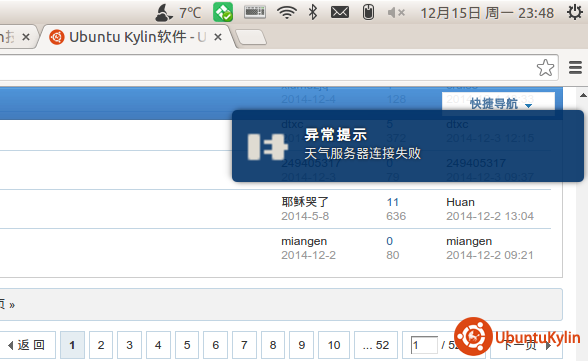Open the weather indicator showing 7°C
The width and height of the screenshot is (588, 361).
pos(178,13)
